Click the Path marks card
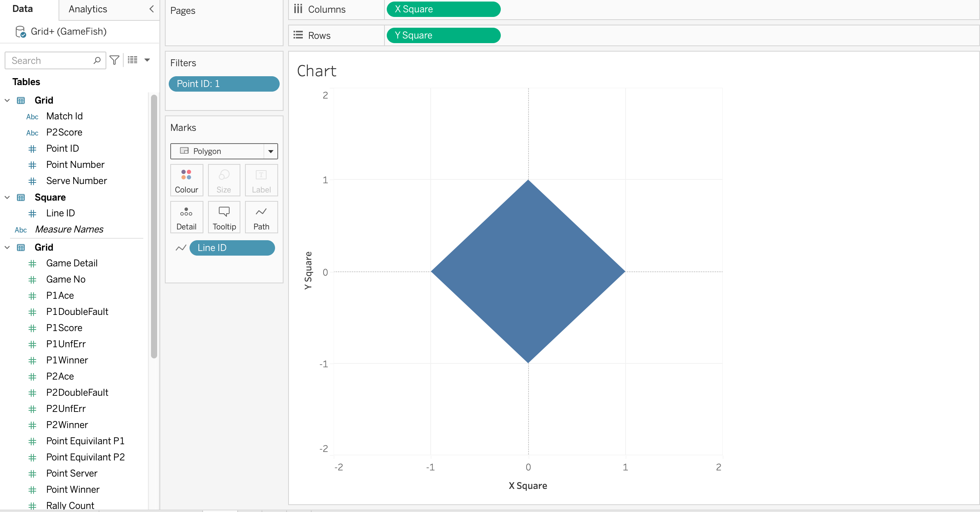The width and height of the screenshot is (980, 512). (261, 218)
